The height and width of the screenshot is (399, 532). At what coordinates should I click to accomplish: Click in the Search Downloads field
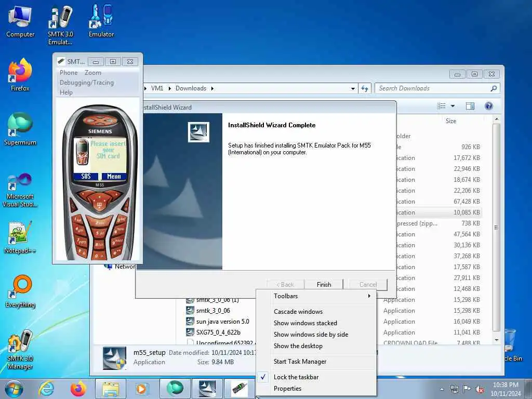(x=437, y=88)
